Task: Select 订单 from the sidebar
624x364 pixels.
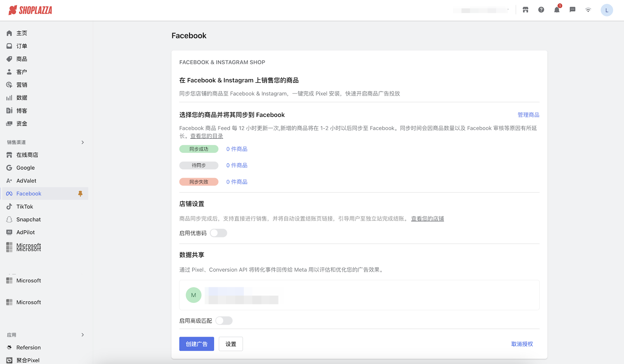Action: 22,46
